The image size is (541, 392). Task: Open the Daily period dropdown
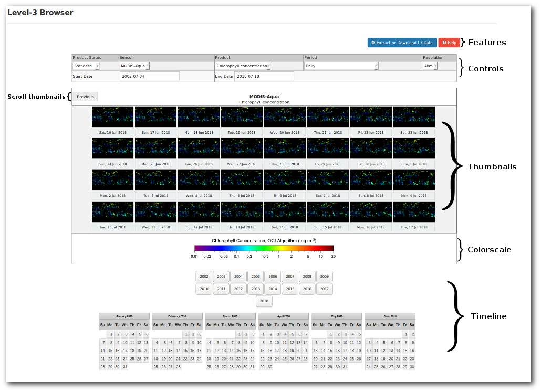point(341,66)
